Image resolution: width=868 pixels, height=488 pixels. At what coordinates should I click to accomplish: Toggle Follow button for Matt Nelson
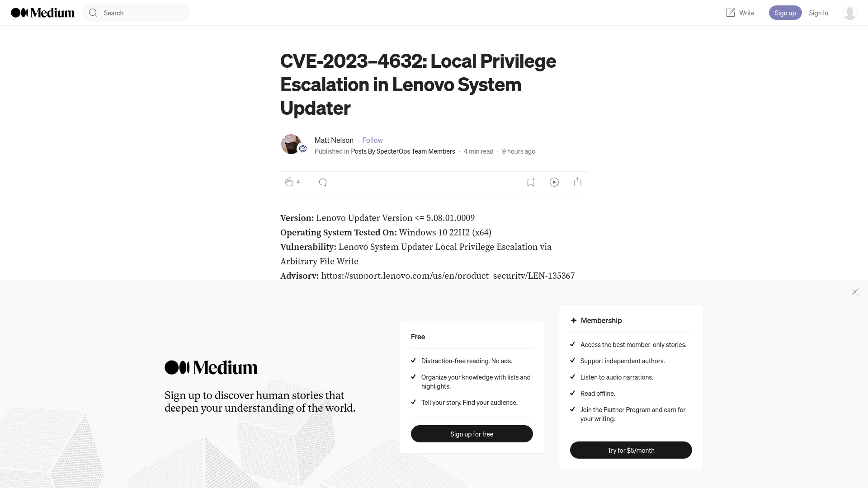point(373,140)
